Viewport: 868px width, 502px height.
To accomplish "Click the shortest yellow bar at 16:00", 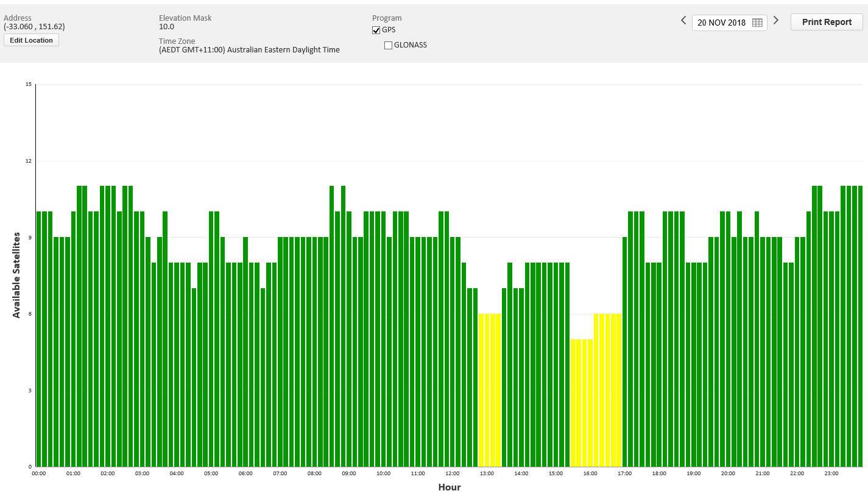I will click(585, 402).
